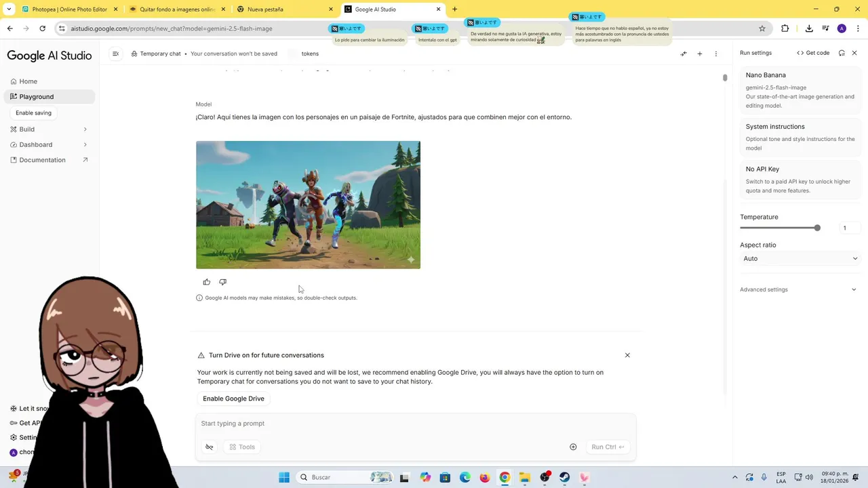This screenshot has width=868, height=488.
Task: Click the Google AI Studio logo
Action: click(50, 56)
